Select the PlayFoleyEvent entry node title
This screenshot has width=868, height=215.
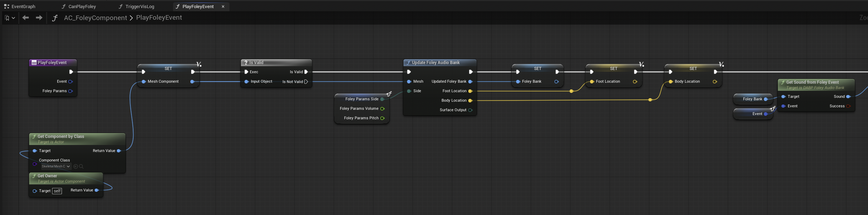point(52,63)
